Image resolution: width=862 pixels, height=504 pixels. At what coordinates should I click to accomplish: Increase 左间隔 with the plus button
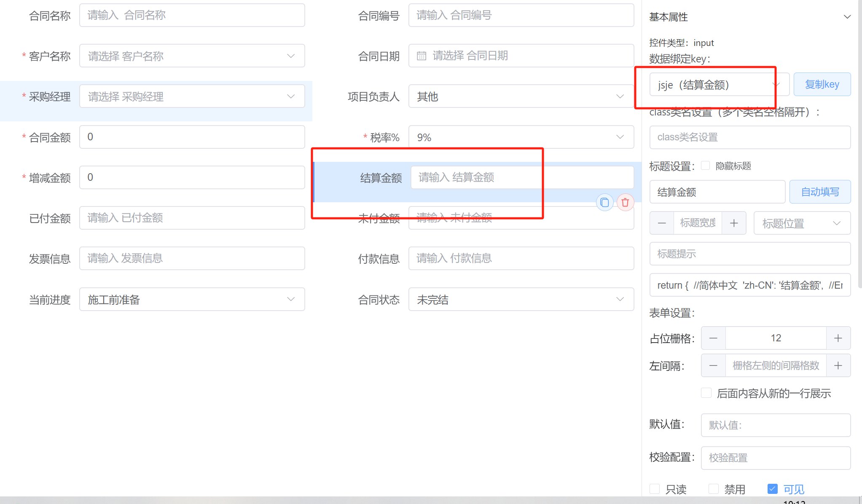(x=838, y=365)
